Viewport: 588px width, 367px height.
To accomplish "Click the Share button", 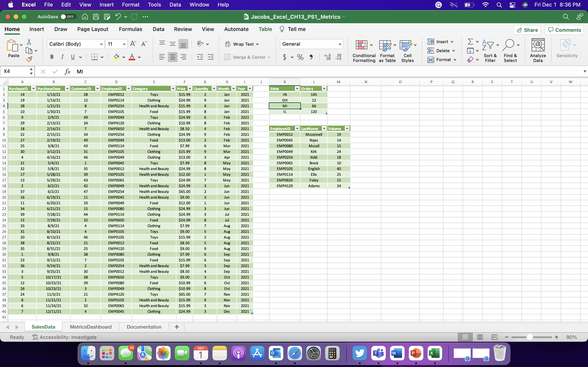I will pyautogui.click(x=527, y=30).
